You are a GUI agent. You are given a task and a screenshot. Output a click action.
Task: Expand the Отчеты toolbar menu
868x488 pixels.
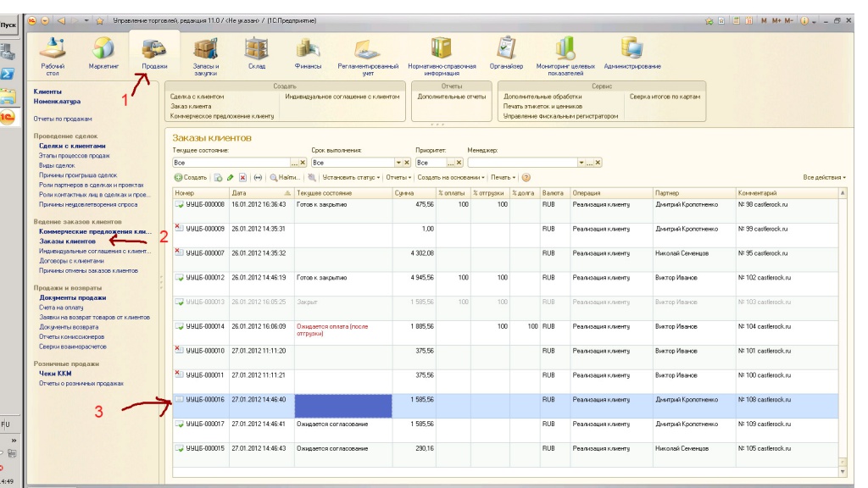coord(398,178)
